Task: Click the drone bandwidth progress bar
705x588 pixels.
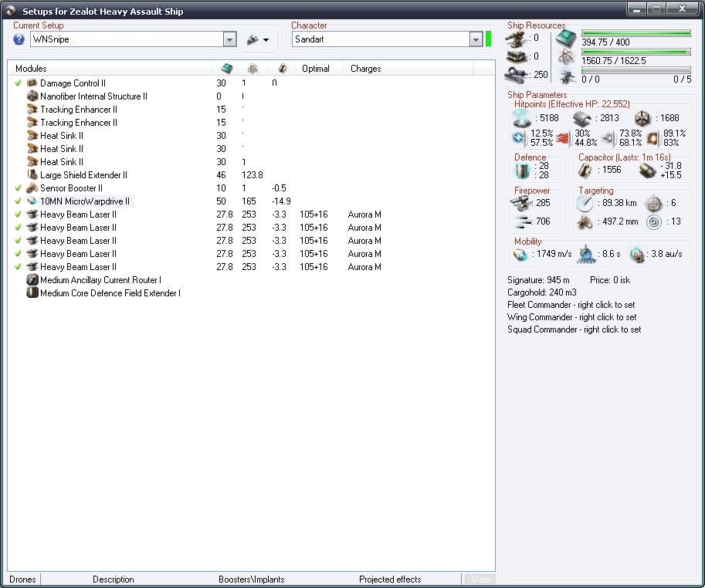Action: click(636, 70)
